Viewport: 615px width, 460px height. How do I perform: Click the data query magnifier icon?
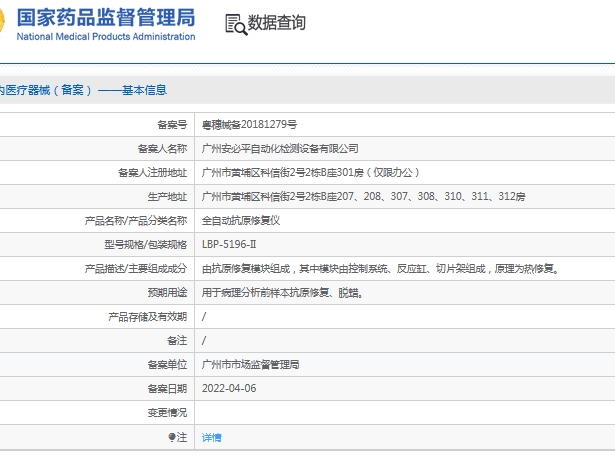[236, 24]
